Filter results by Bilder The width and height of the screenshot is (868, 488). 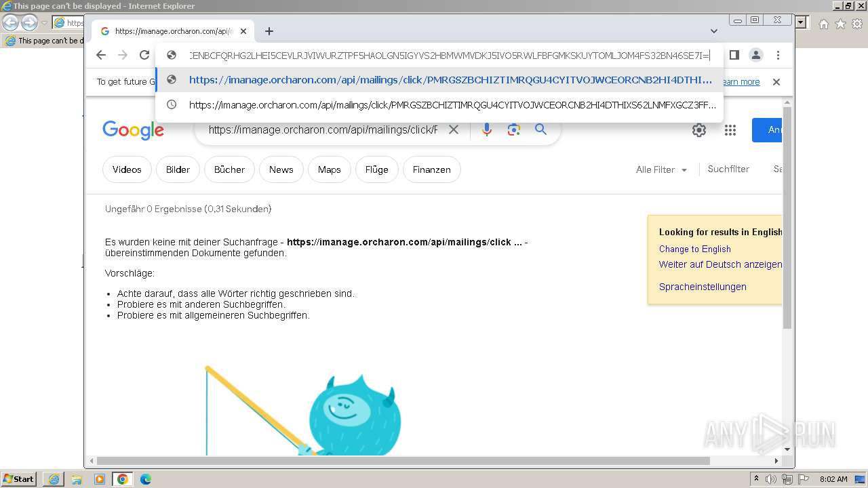(178, 169)
